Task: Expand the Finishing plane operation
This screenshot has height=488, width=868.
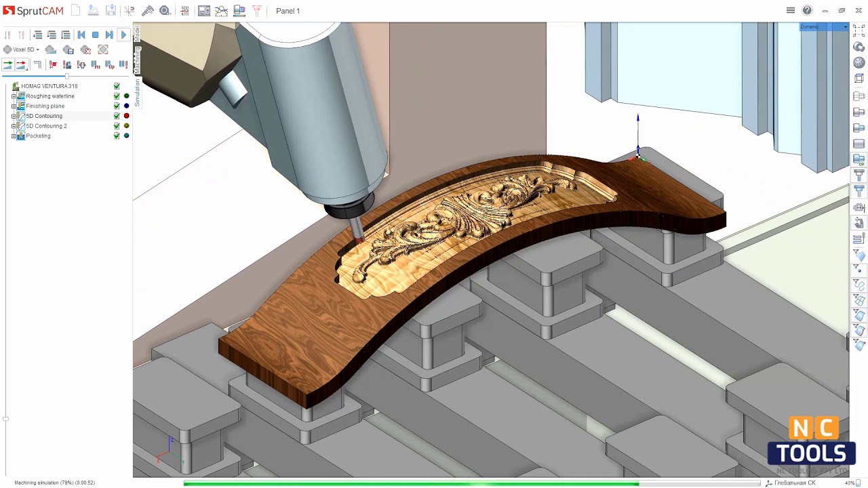Action: (x=14, y=106)
